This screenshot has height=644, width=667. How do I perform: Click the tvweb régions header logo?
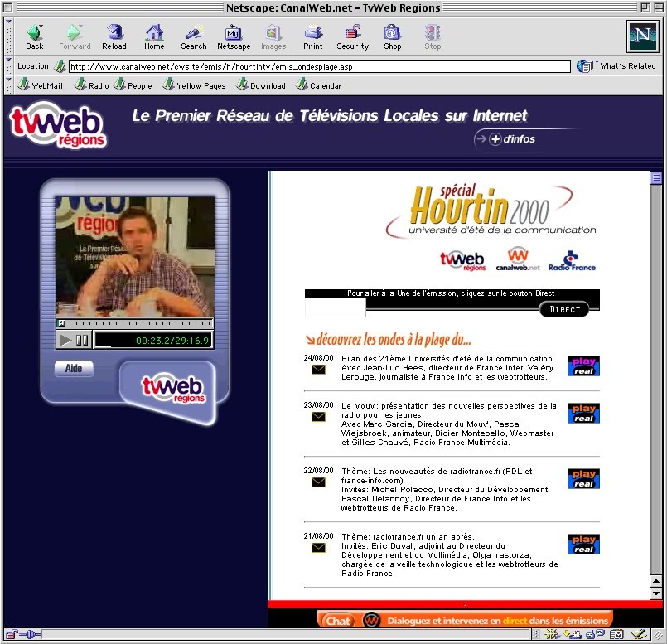57,124
